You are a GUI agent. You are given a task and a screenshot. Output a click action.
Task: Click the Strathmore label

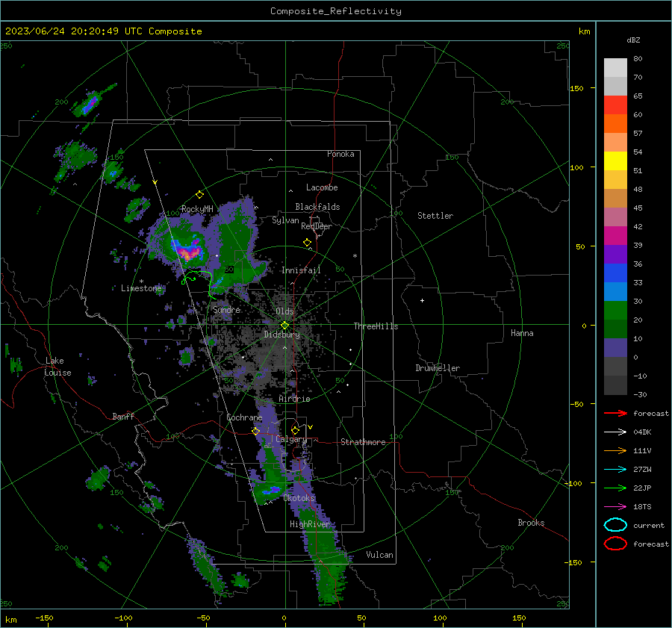(363, 442)
